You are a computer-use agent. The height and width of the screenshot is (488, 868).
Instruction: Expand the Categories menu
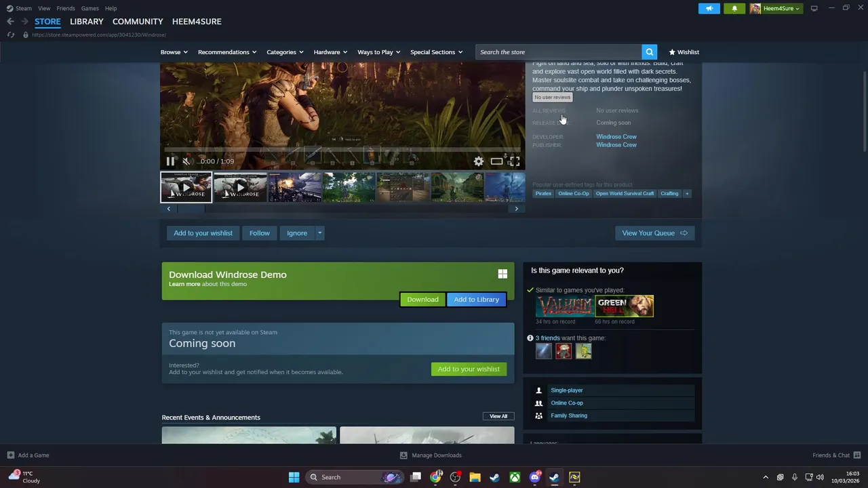pyautogui.click(x=285, y=52)
